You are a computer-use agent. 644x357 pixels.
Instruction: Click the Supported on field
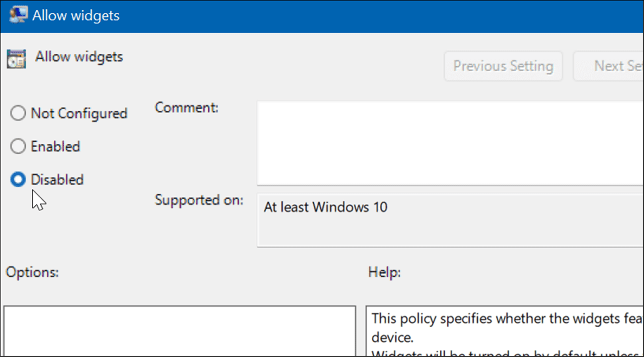click(x=431, y=219)
